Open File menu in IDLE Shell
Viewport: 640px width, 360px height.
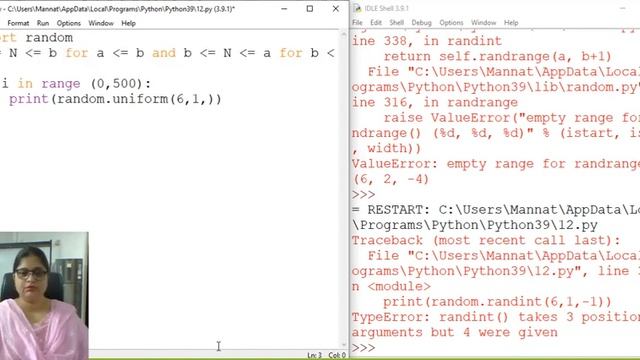pyautogui.click(x=357, y=22)
